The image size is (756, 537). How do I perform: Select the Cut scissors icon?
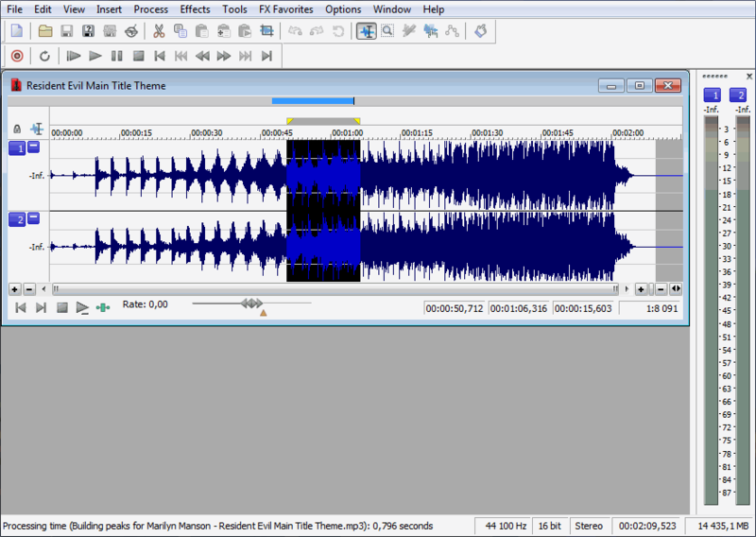[159, 31]
